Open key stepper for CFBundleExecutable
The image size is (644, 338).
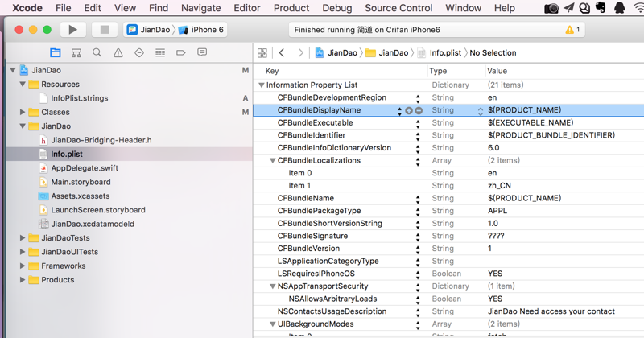pos(418,123)
